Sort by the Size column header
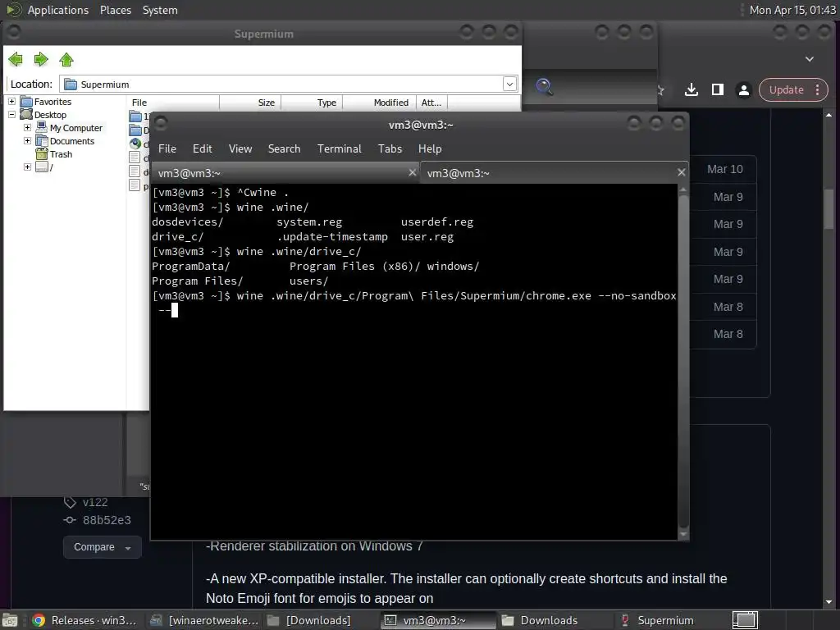This screenshot has width=840, height=630. (x=250, y=103)
